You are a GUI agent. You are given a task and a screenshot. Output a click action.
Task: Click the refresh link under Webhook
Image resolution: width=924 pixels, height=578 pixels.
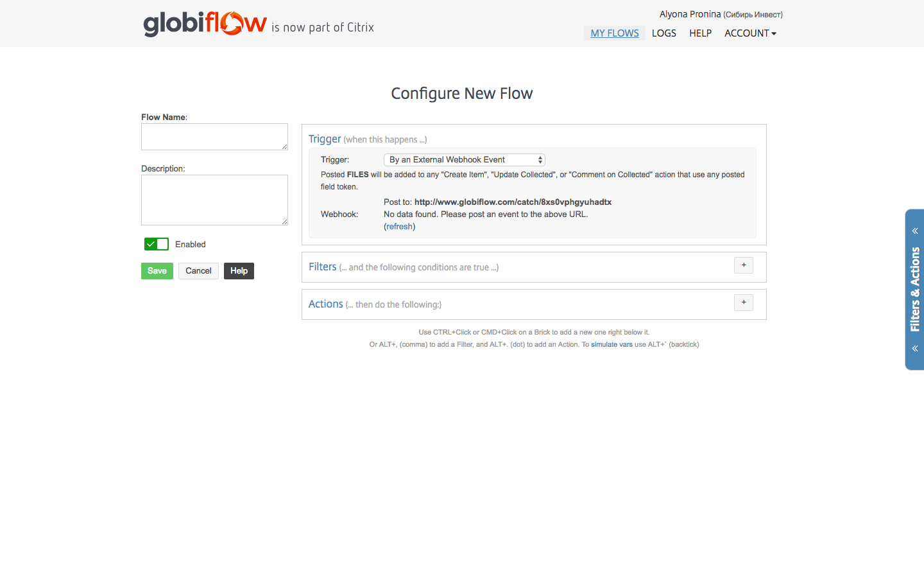(399, 226)
